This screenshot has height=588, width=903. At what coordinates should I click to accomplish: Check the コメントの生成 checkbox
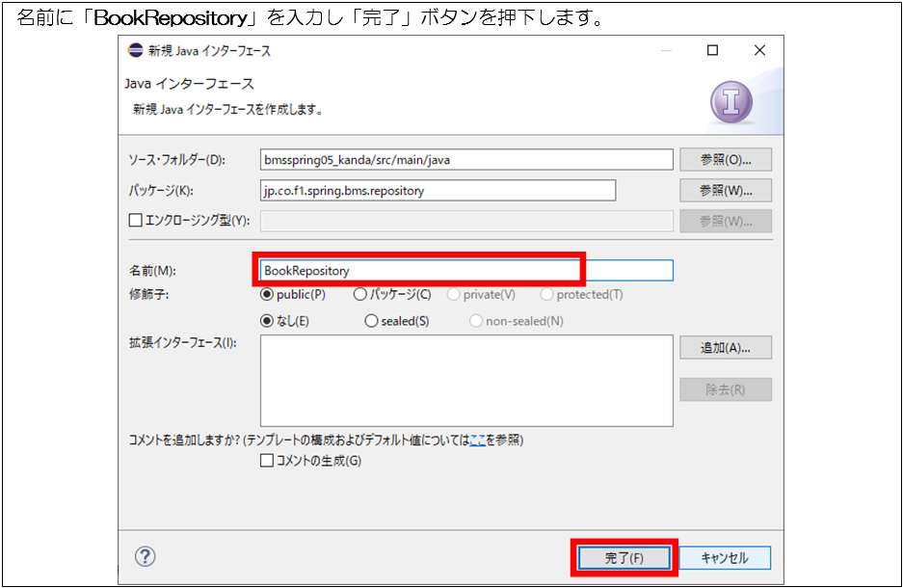coord(268,461)
